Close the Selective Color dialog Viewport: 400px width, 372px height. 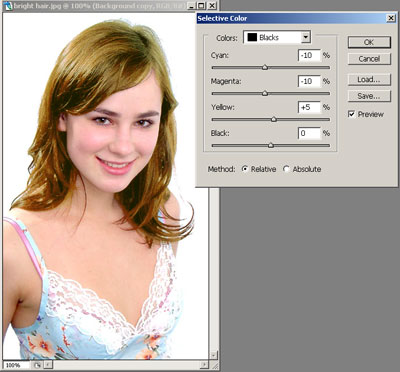coord(391,18)
